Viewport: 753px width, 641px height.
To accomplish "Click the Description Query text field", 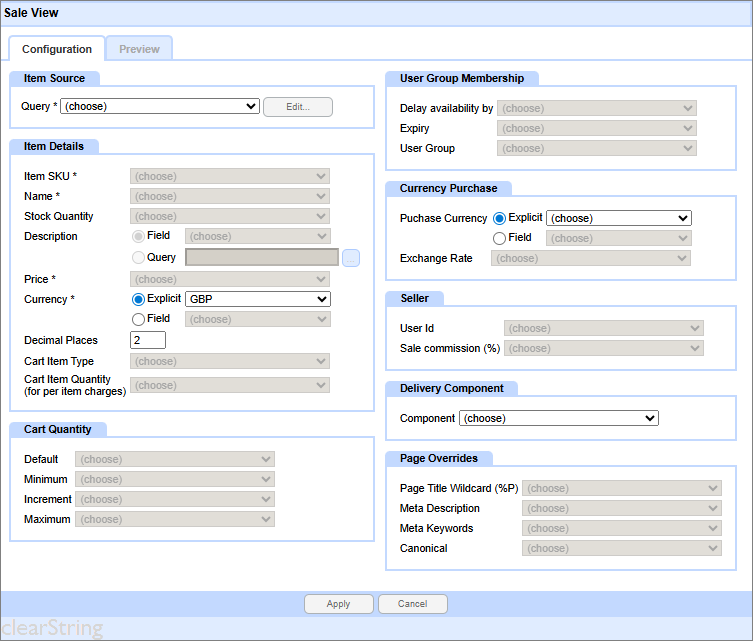I will click(x=262, y=258).
